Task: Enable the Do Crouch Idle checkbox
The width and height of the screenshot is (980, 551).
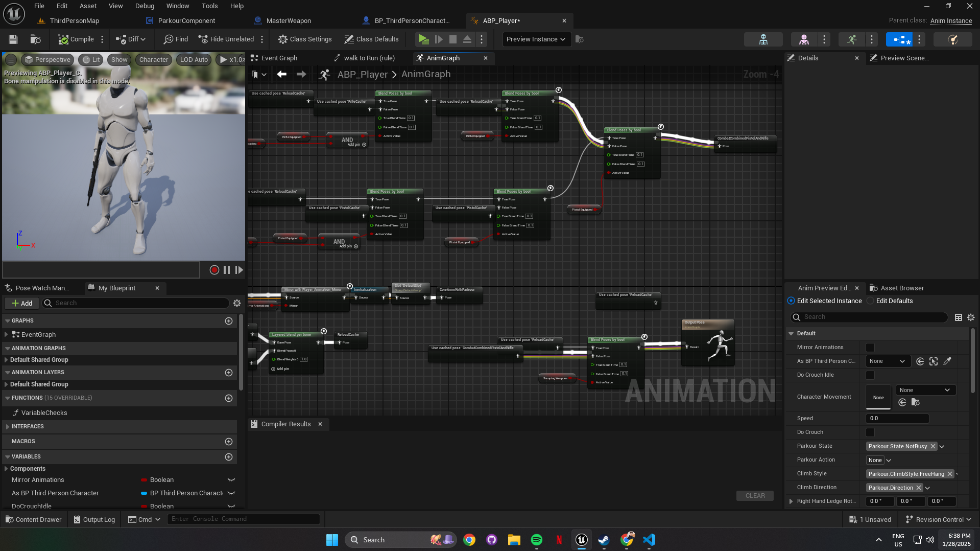Action: pyautogui.click(x=870, y=375)
